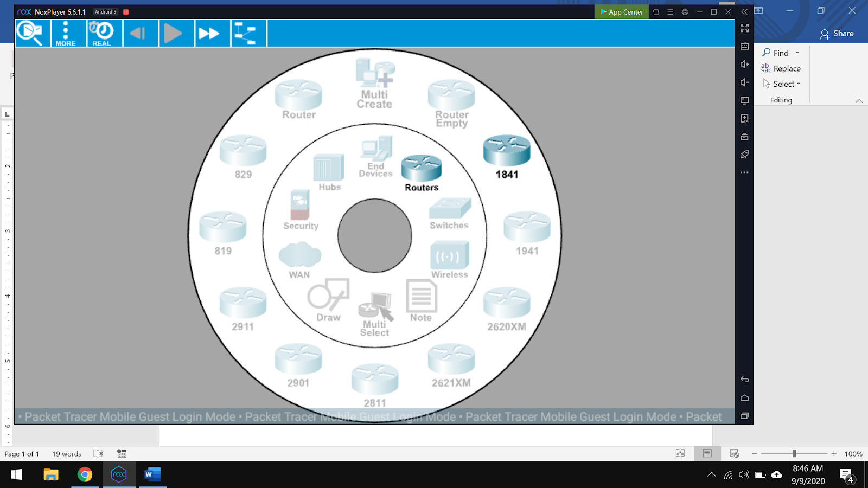The width and height of the screenshot is (868, 488).
Task: Collapse the Word ribbon
Action: point(859,101)
